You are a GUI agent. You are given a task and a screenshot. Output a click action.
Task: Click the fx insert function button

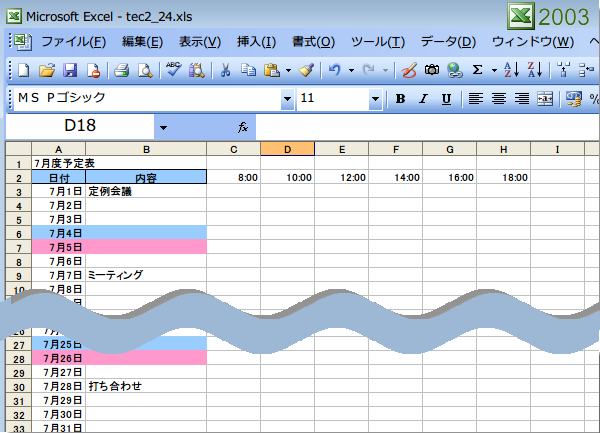click(x=243, y=127)
